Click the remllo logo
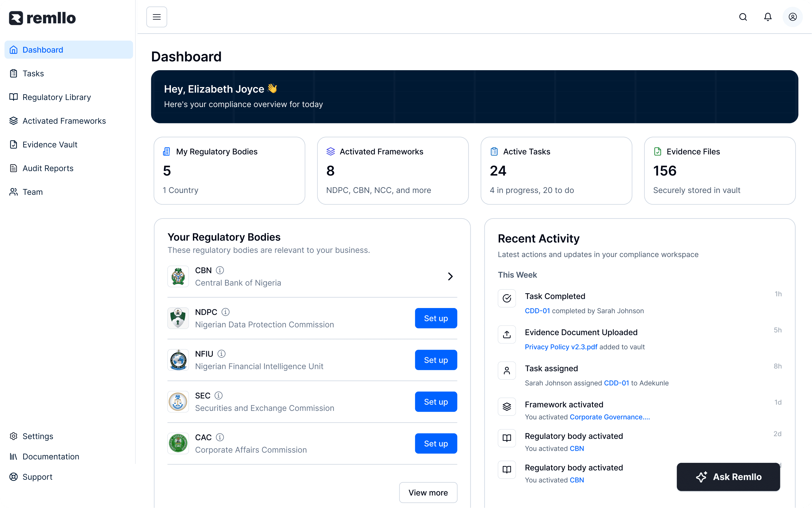812x508 pixels. tap(42, 18)
